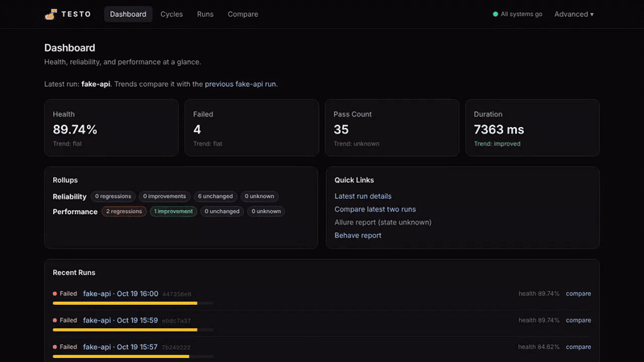Click the 2 regressions Performance badge
The image size is (644, 362).
pos(124,212)
